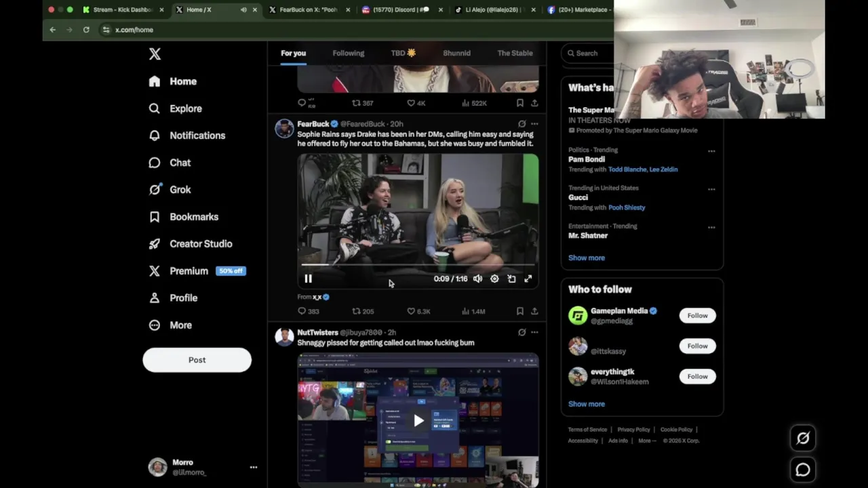Follow @ittskassy
This screenshot has width=868, height=488.
tap(697, 346)
